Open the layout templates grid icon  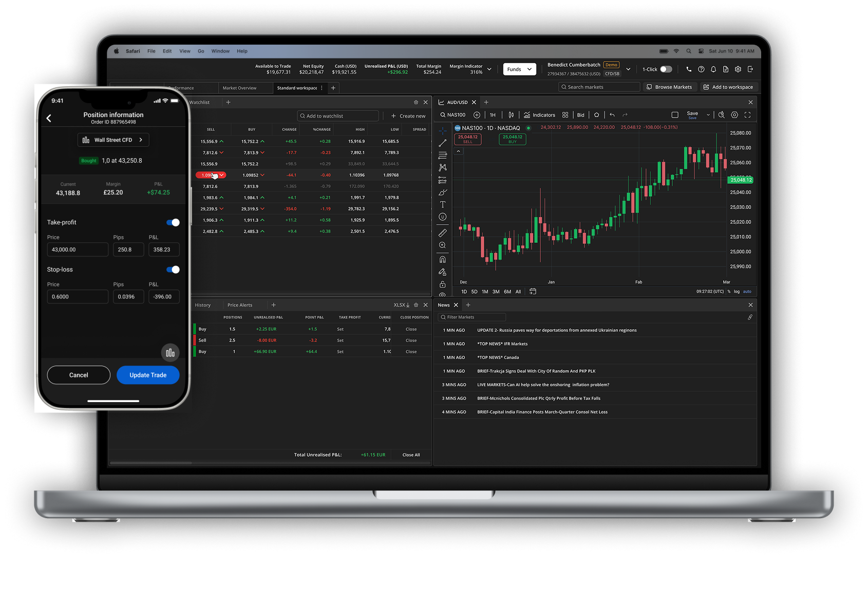(x=565, y=115)
